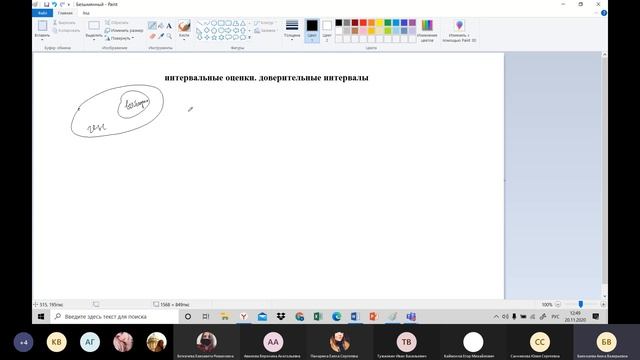Click the TB participant avatar
The image size is (640, 360).
coord(407,342)
